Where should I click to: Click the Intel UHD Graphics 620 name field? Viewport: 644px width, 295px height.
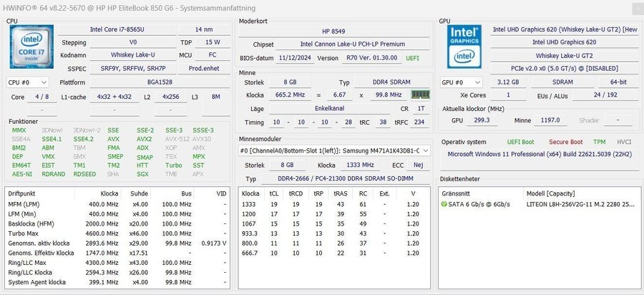pyautogui.click(x=564, y=42)
